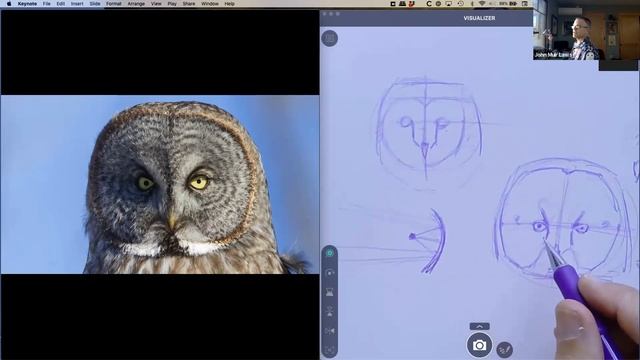Click the VISUALIZER window title
Image resolution: width=640 pixels, height=360 pixels.
click(x=479, y=18)
